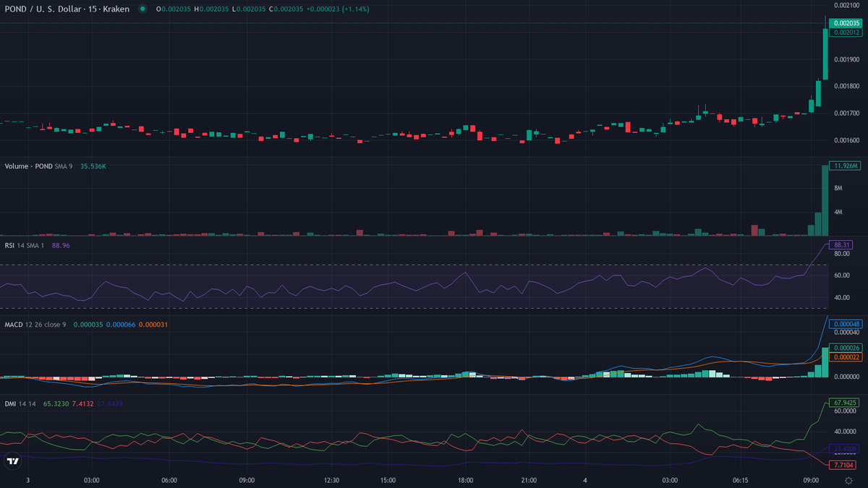The height and width of the screenshot is (488, 868).
Task: Click 0.002100 on the price scale
Action: click(x=847, y=5)
